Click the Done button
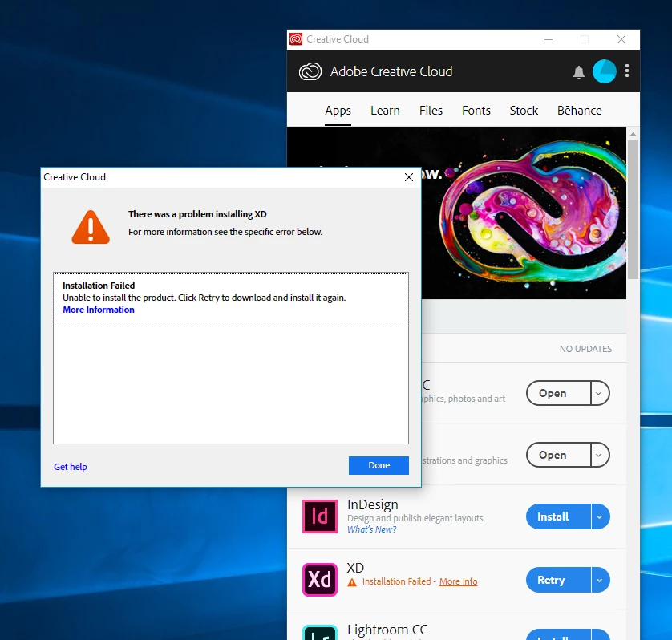 click(x=379, y=465)
